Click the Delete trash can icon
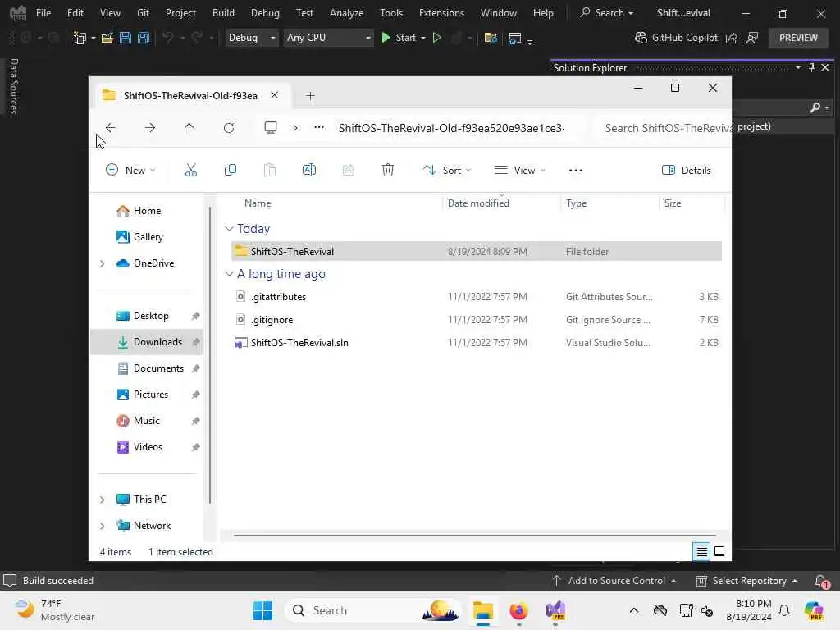 tap(388, 171)
